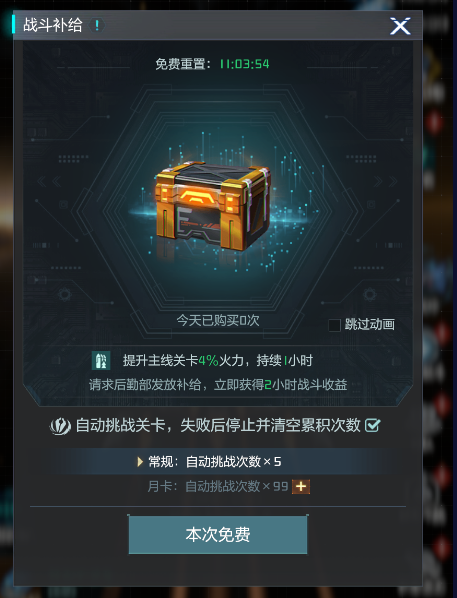Close the 战斗补给 dialog with X
Screen dimensions: 457x598
[x=400, y=26]
